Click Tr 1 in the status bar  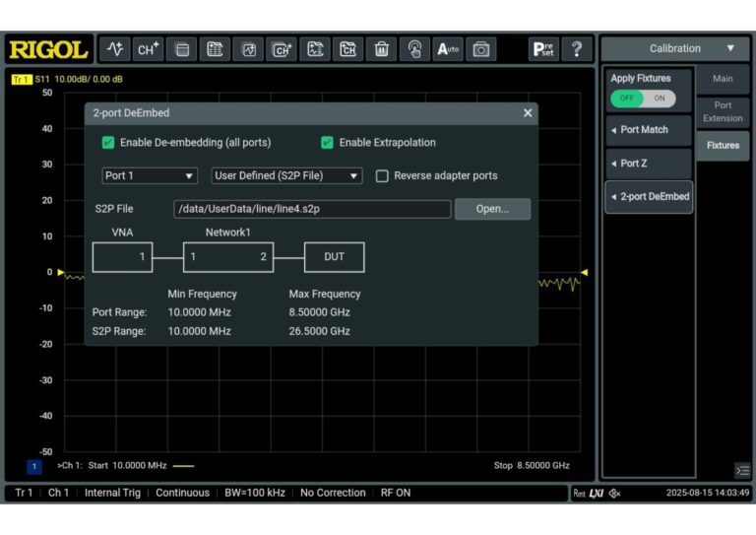click(x=24, y=493)
